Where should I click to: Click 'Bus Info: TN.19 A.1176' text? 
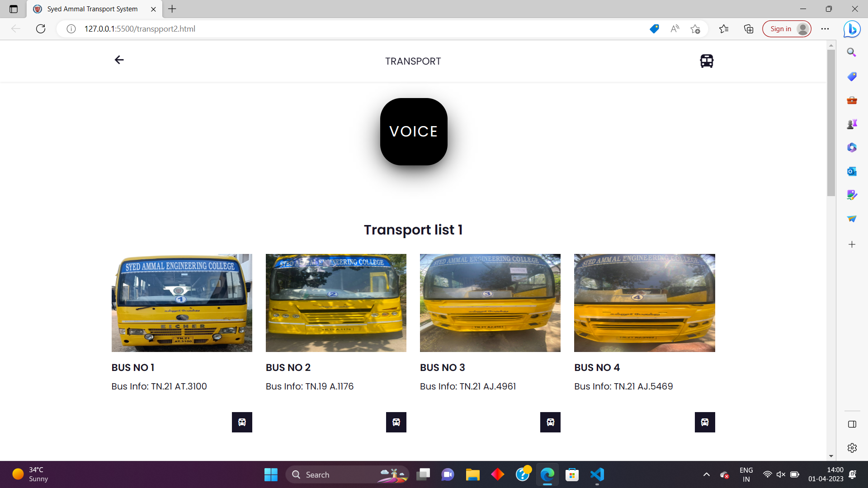click(x=310, y=386)
